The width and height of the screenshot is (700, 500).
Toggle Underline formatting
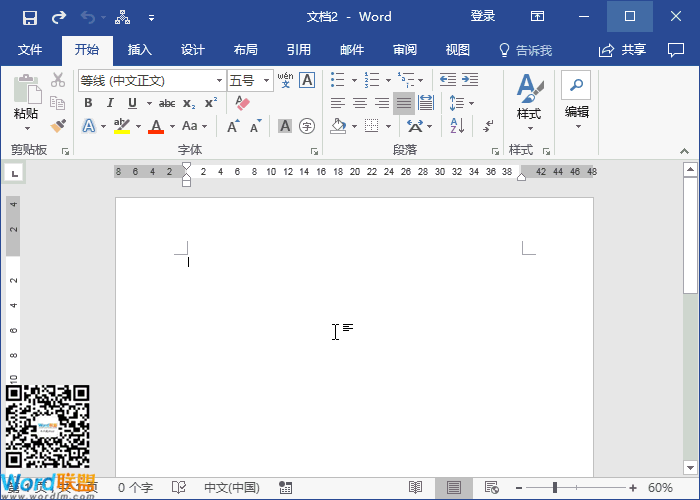click(x=132, y=103)
